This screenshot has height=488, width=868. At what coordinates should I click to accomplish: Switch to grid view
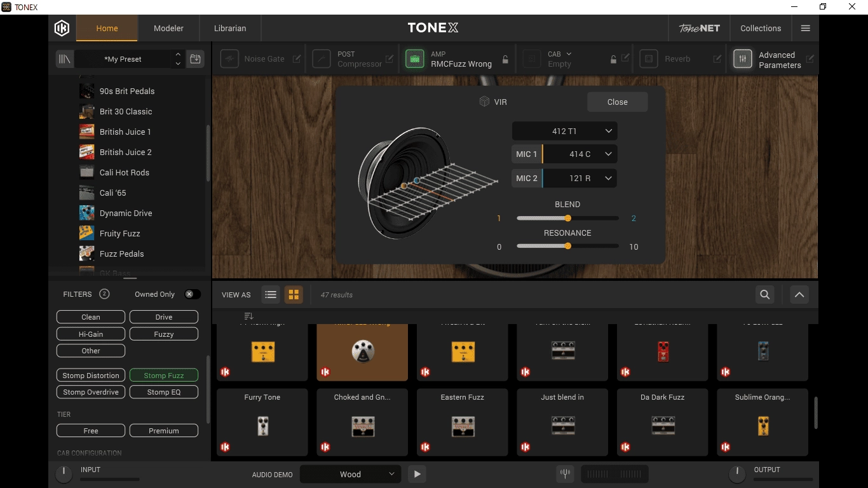[x=294, y=294]
